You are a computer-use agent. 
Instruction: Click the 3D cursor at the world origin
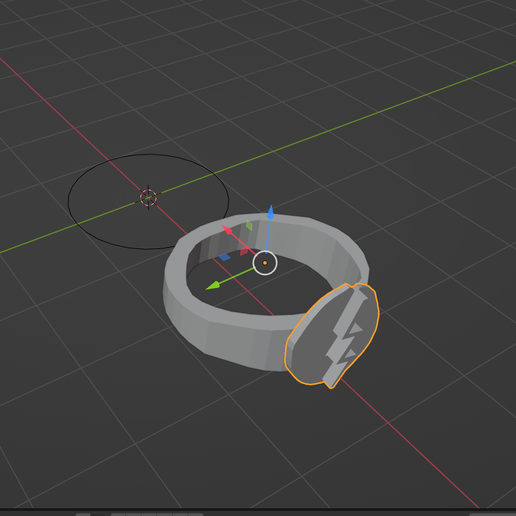coord(148,197)
